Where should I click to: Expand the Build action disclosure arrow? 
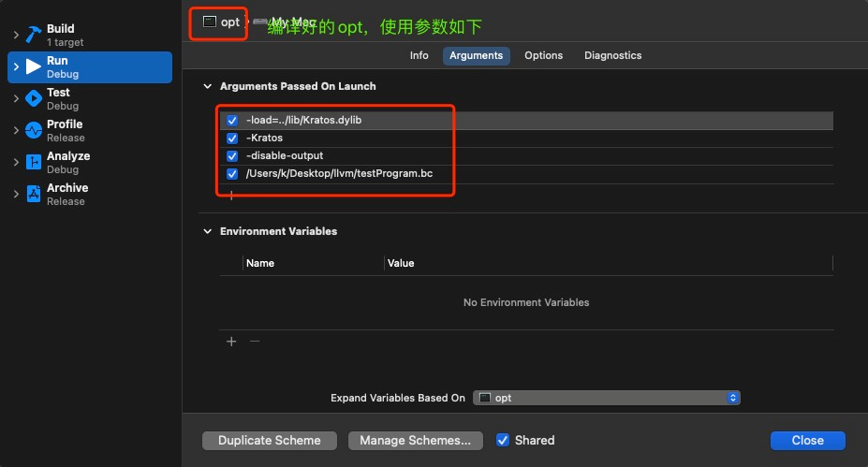pos(16,36)
